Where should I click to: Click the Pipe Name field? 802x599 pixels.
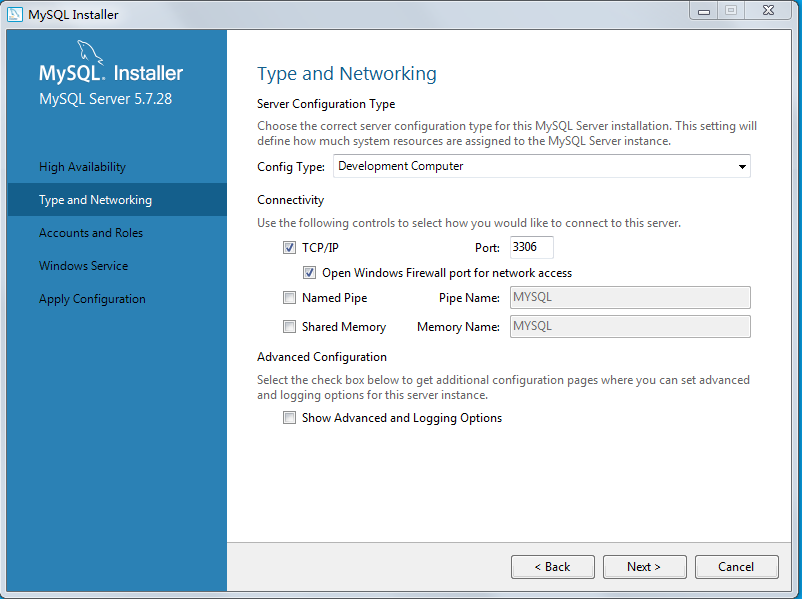click(x=630, y=297)
